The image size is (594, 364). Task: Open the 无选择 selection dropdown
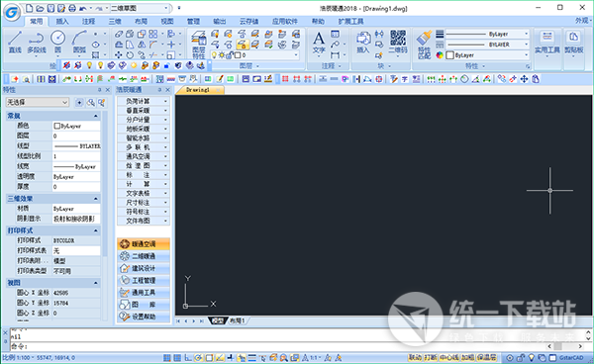point(38,102)
